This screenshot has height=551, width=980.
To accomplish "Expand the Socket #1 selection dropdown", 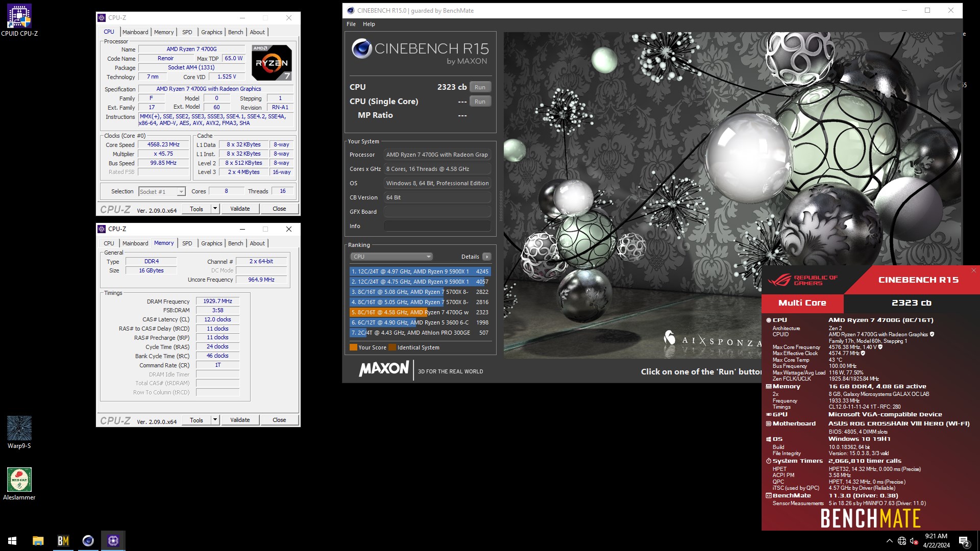I will [181, 192].
